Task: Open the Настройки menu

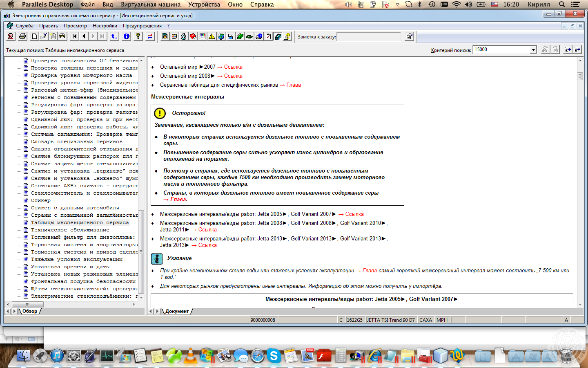Action: coord(105,26)
